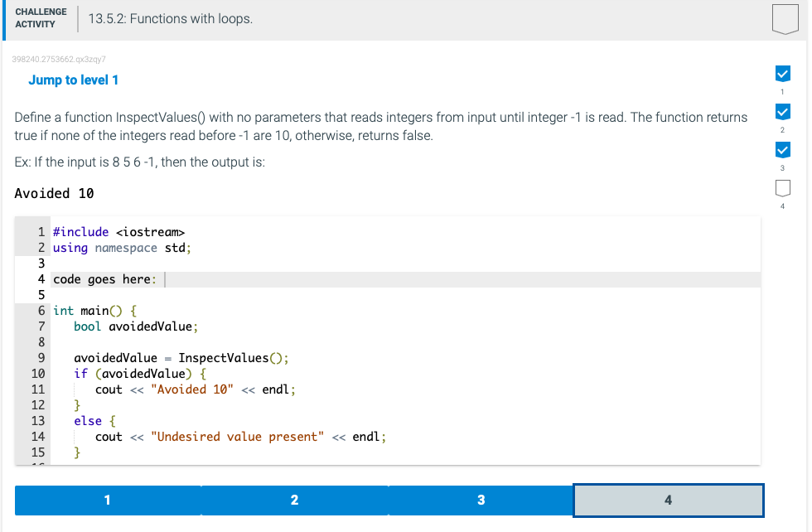Switch to level 1 using the bottom bar
Image resolution: width=812 pixels, height=532 pixels.
[107, 500]
